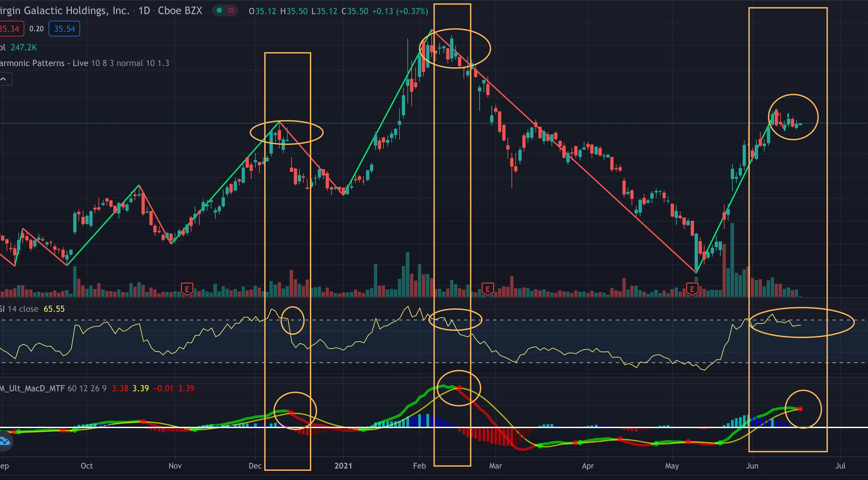Click the Apr label on the time axis
The height and width of the screenshot is (480, 868).
coord(588,466)
